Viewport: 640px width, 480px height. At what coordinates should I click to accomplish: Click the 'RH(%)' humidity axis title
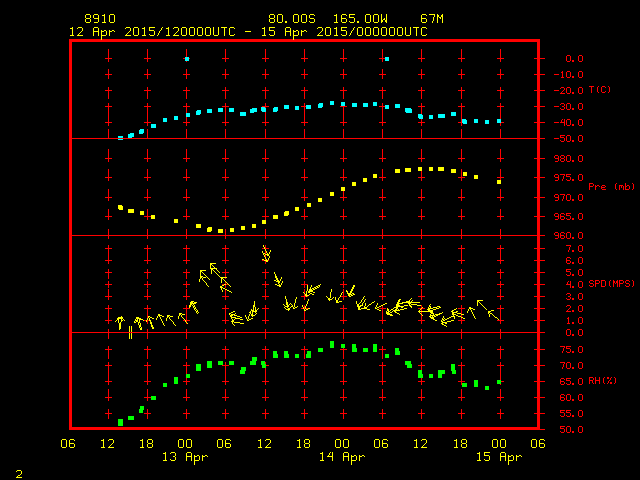602,380
